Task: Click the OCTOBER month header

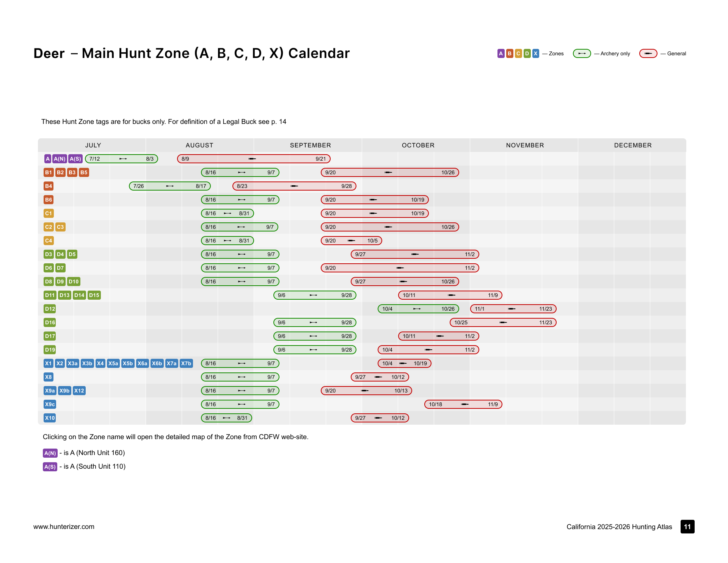Action: [x=418, y=145]
